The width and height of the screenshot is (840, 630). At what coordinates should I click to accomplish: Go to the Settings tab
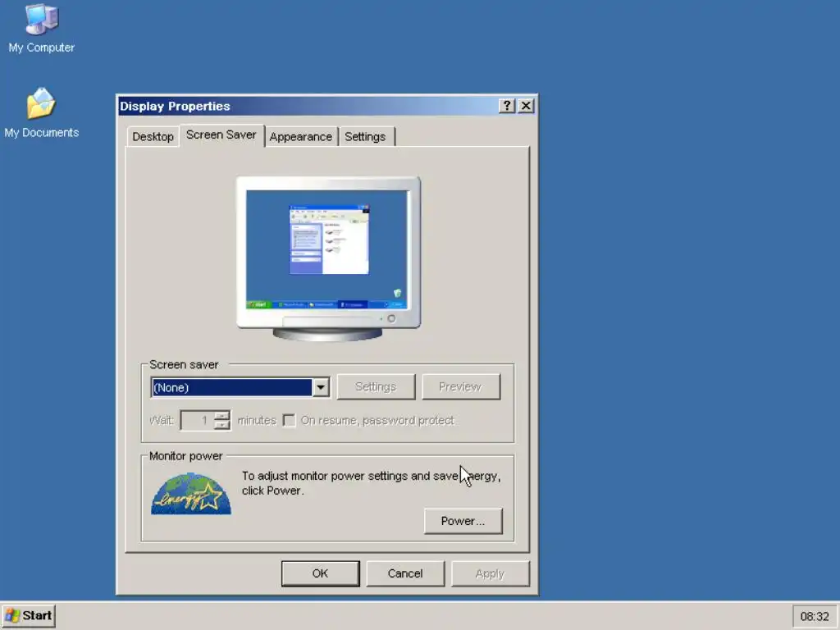pos(365,137)
